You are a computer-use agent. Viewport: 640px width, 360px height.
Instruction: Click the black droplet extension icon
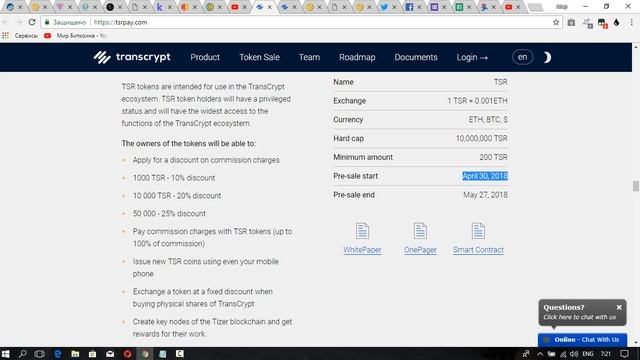(x=616, y=22)
